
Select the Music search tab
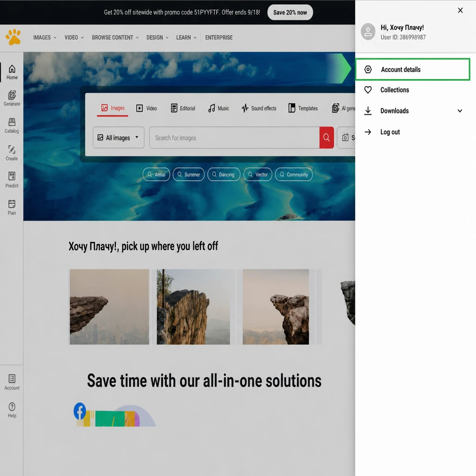click(218, 108)
